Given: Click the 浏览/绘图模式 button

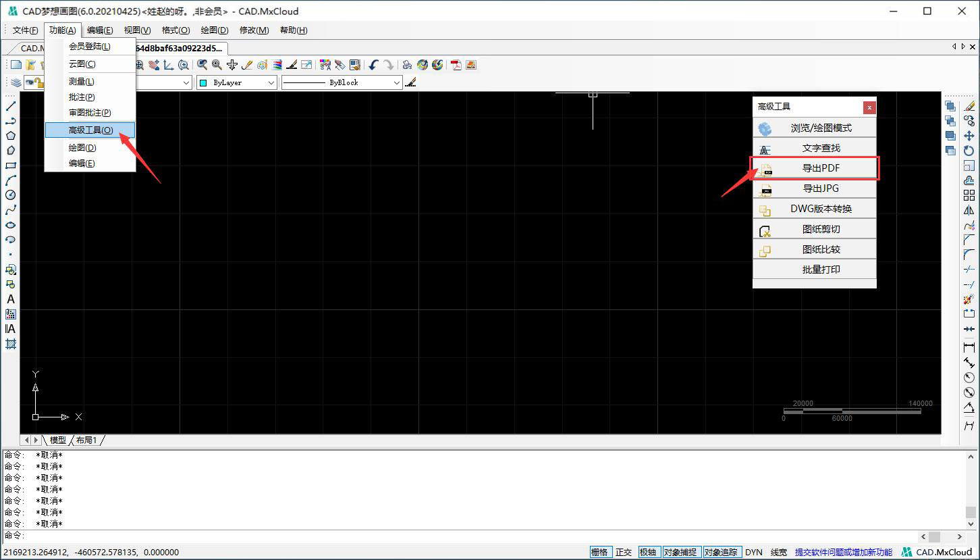Looking at the screenshot, I should (x=815, y=128).
